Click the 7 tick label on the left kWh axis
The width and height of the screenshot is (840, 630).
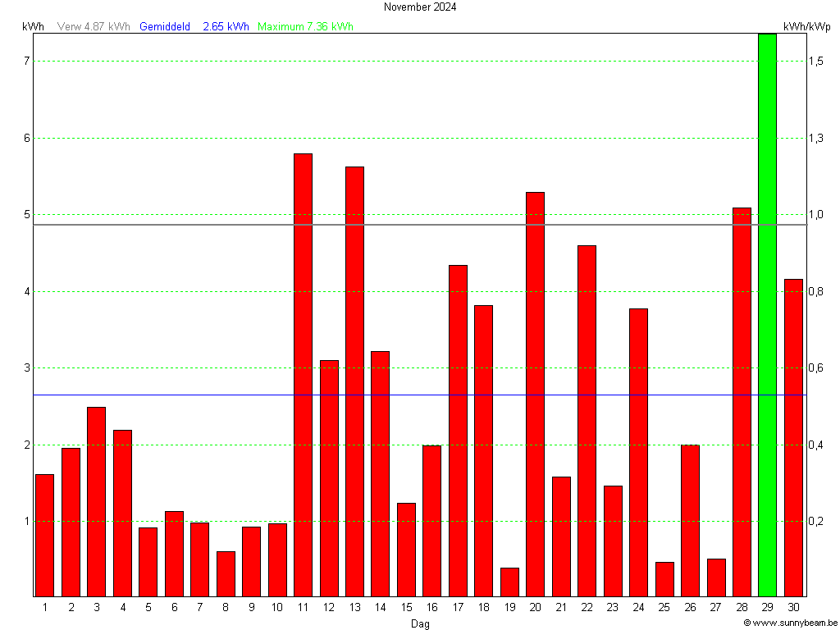[x=26, y=61]
